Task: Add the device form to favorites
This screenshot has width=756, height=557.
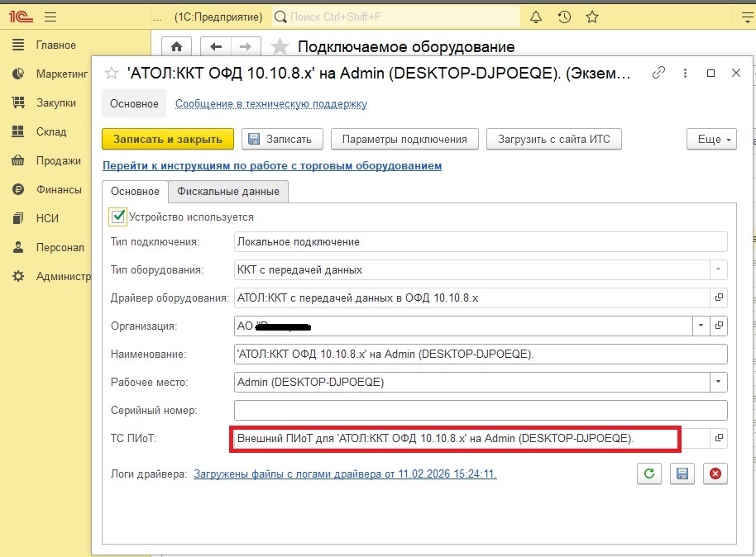Action: 112,74
